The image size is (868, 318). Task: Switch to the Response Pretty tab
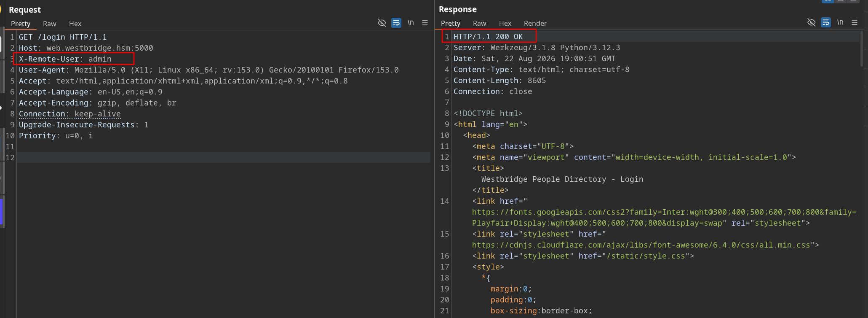pyautogui.click(x=451, y=23)
